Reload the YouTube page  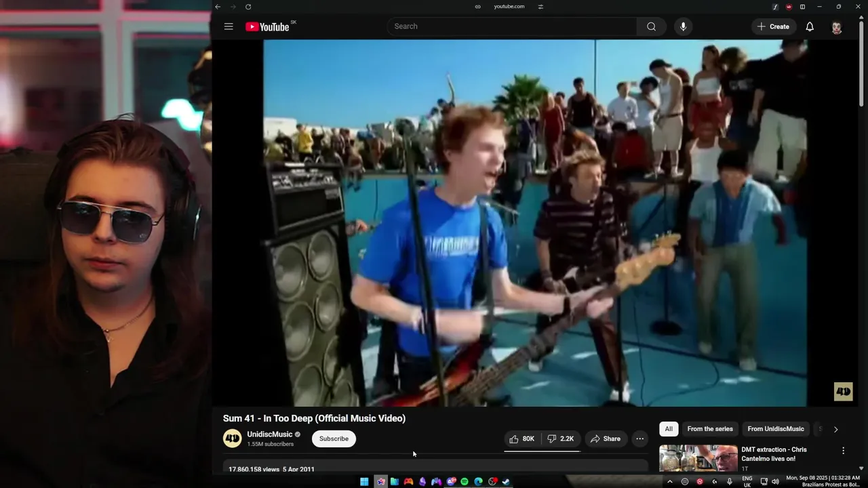[x=248, y=7]
